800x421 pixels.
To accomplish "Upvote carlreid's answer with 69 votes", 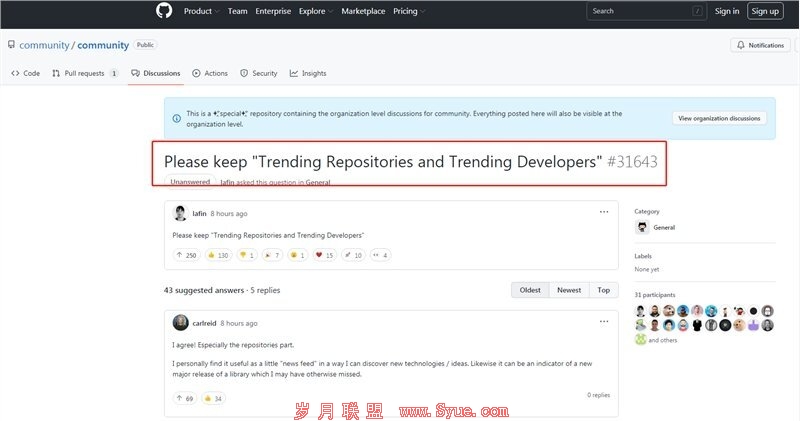I will [185, 399].
